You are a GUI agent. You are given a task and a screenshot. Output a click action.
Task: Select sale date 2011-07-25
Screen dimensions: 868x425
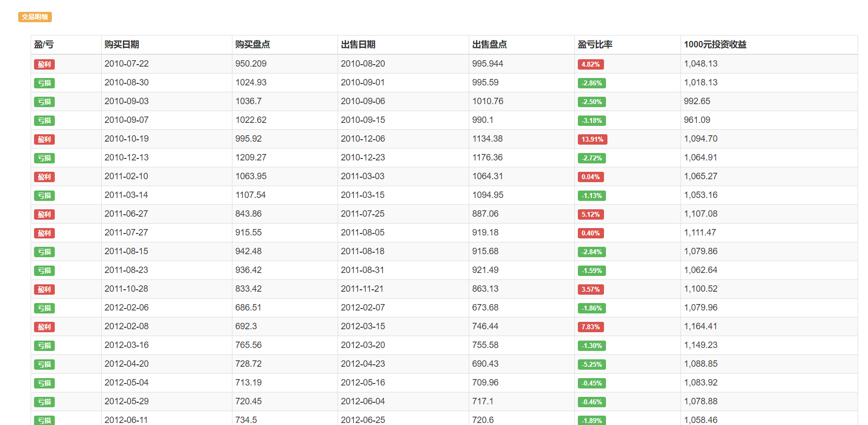(x=363, y=214)
